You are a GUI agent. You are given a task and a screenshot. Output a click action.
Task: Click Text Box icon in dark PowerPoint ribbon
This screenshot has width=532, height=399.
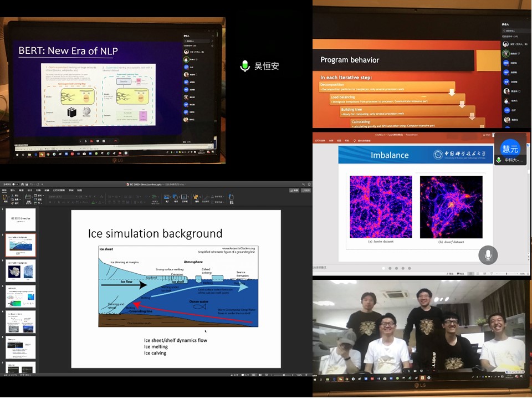tap(184, 197)
